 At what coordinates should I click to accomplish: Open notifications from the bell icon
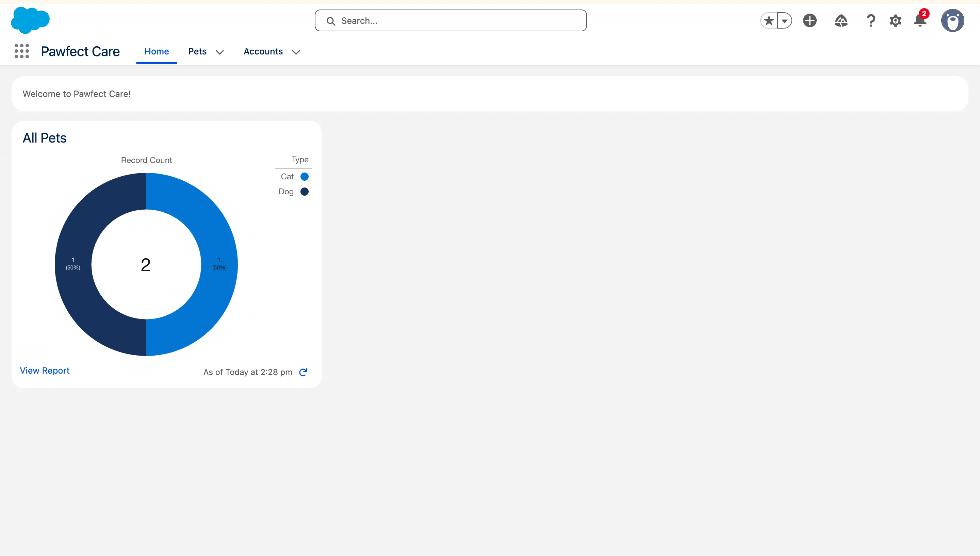tap(920, 21)
